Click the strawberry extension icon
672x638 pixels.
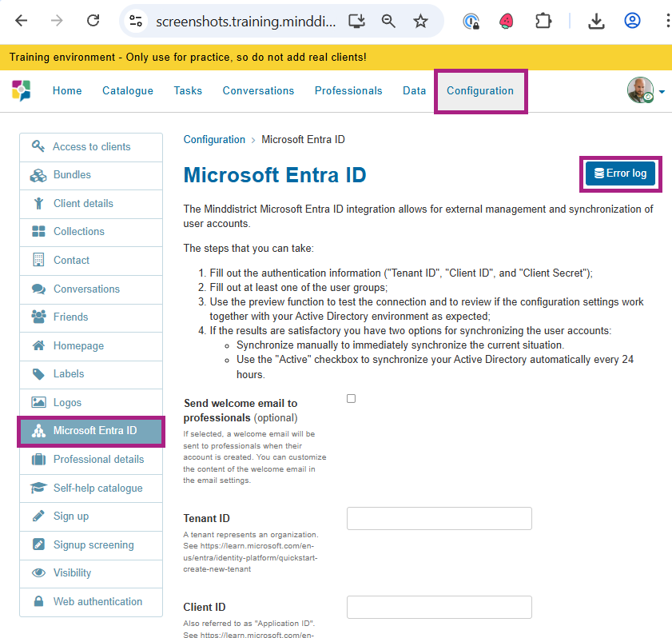coord(507,21)
